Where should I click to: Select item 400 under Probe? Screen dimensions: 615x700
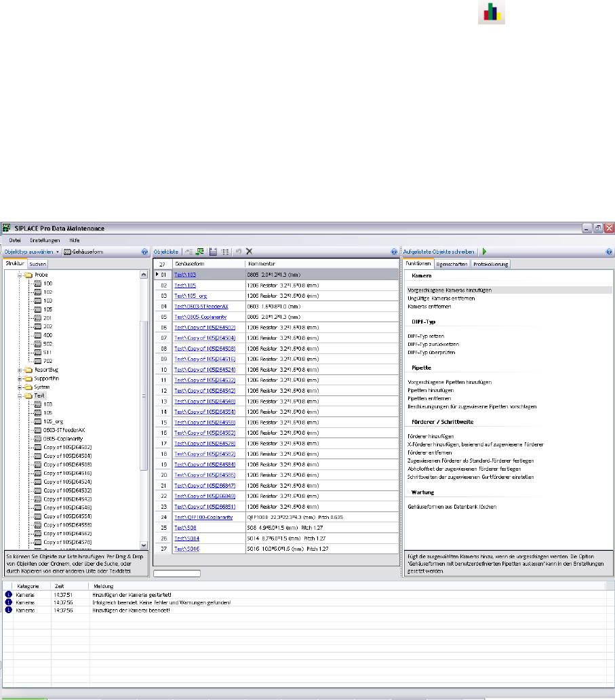tap(47, 335)
